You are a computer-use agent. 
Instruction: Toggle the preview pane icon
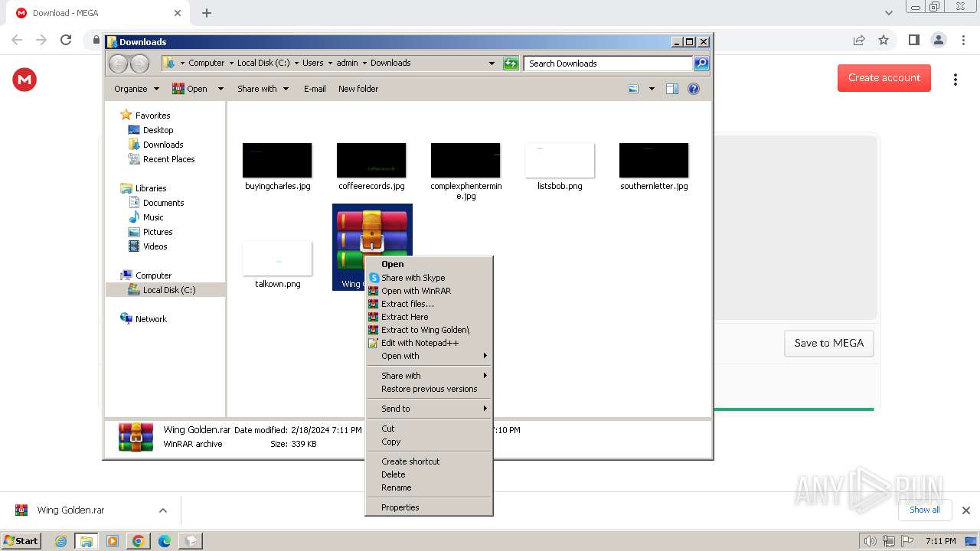[672, 89]
